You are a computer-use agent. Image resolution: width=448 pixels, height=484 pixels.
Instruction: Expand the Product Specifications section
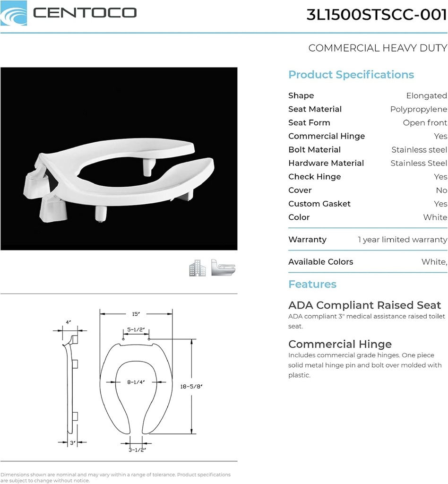(351, 75)
